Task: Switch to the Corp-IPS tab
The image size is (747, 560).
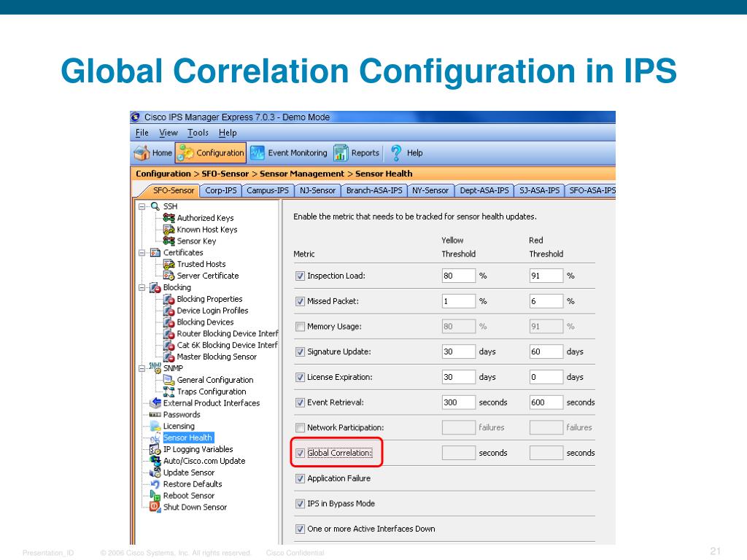Action: [x=220, y=190]
